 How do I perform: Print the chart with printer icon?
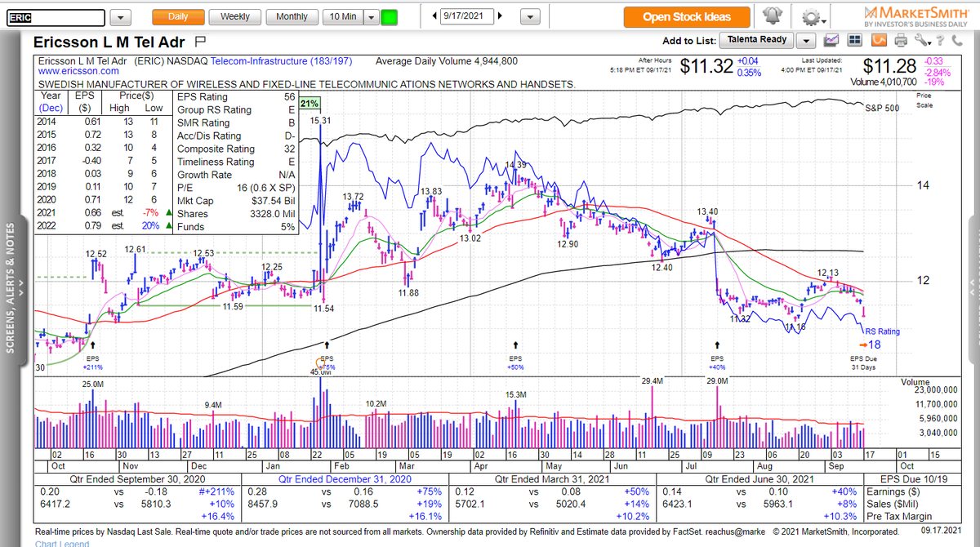pyautogui.click(x=900, y=40)
